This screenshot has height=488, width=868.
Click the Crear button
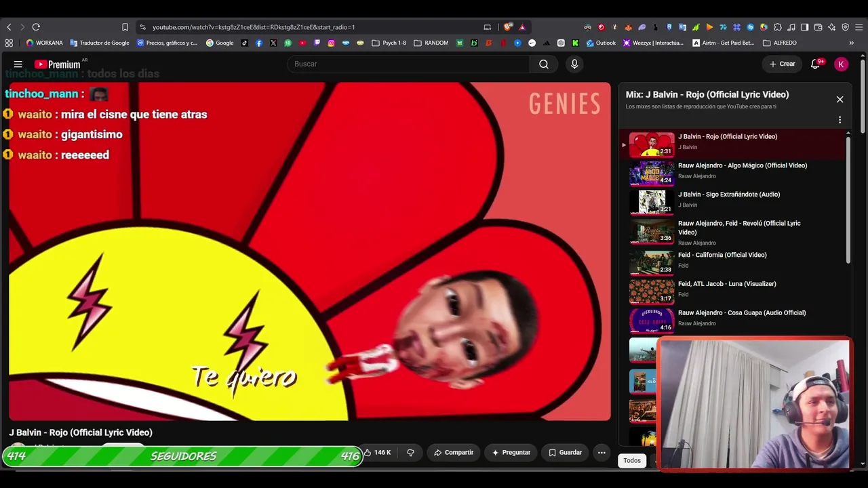[783, 64]
